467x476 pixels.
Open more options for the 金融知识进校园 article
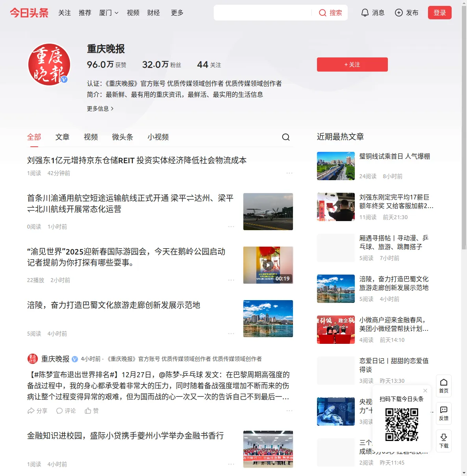[x=231, y=464]
